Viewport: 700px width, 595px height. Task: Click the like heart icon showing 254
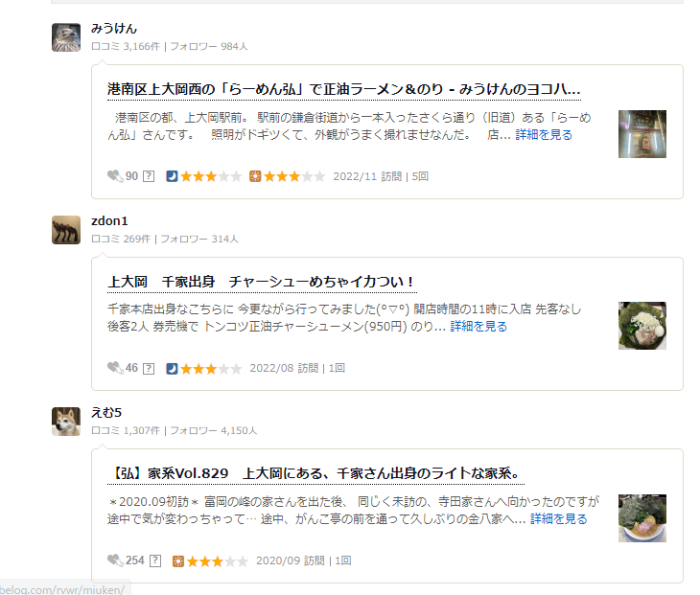115,561
